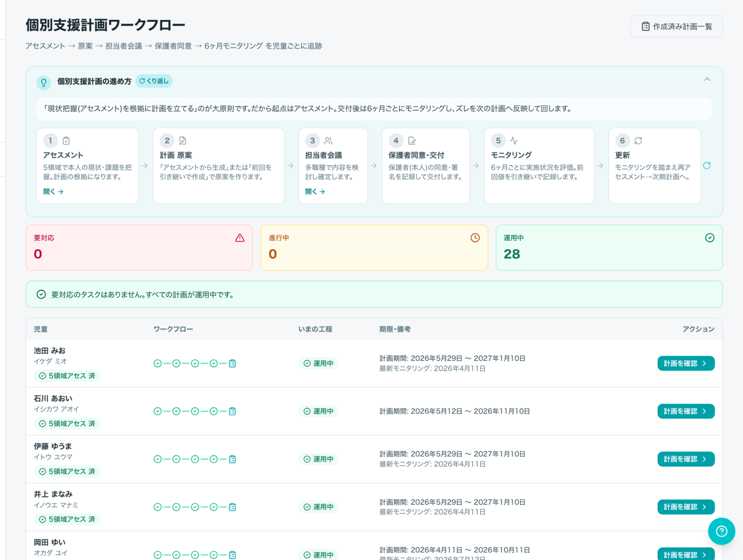This screenshot has width=743, height=560.
Task: Click 計画を確認 for 石川 あおい
Action: click(685, 412)
